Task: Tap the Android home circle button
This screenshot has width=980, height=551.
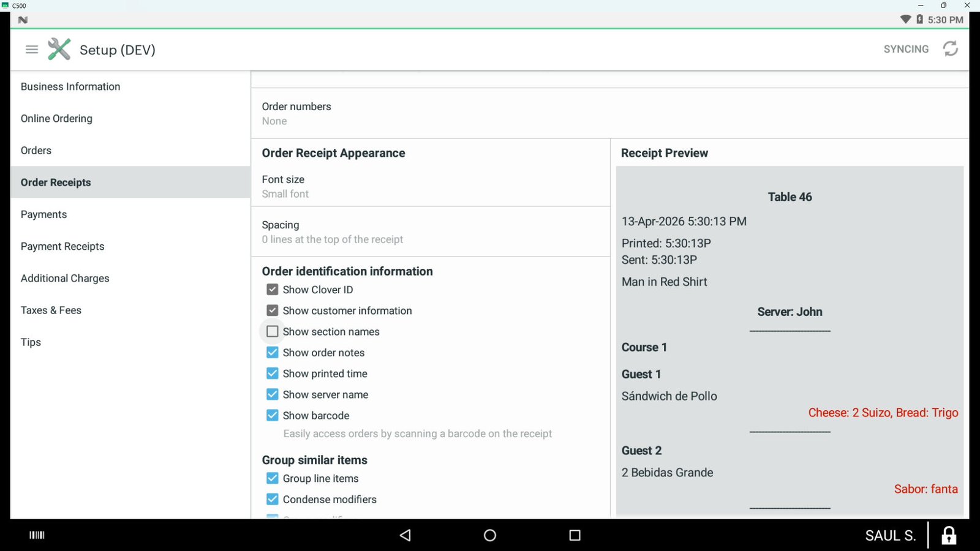Action: click(490, 535)
